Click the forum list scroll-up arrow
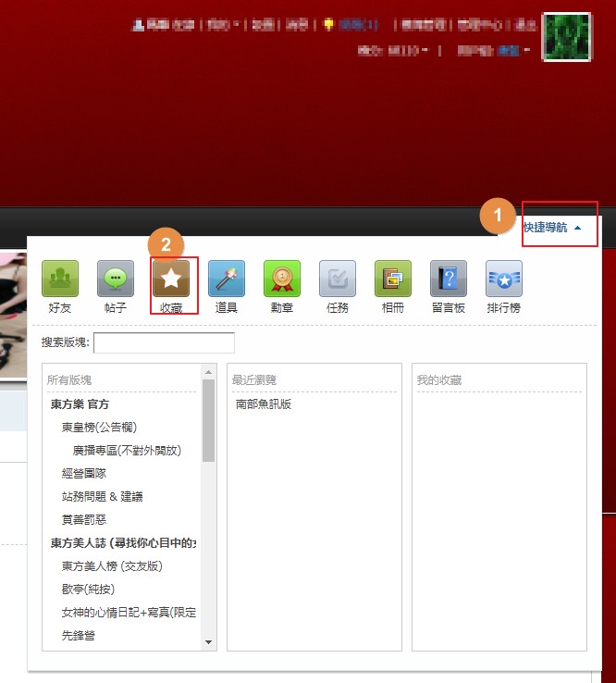The image size is (616, 683). tap(208, 372)
